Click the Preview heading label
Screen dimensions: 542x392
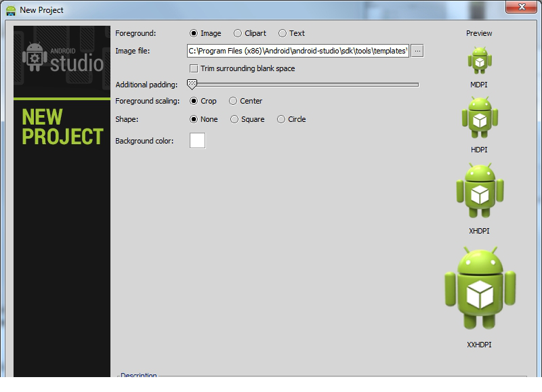point(479,33)
